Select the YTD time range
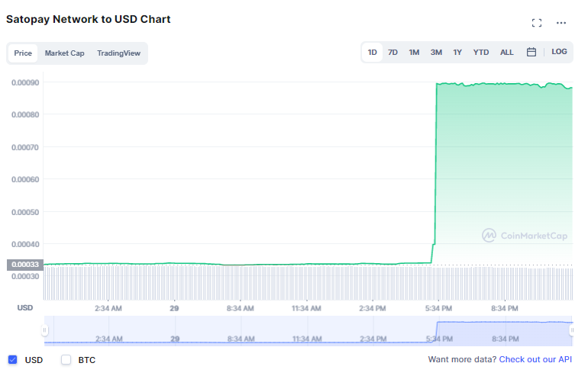Screen dimensions: 588x376 [481, 53]
